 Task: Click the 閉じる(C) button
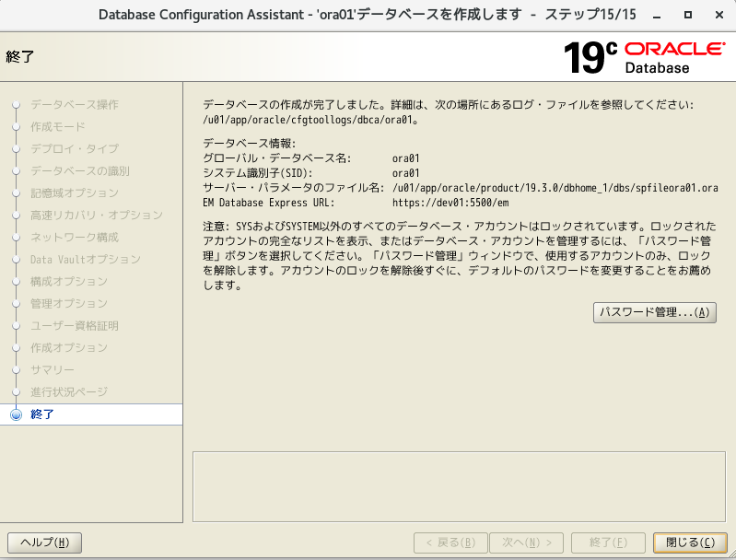pos(690,542)
